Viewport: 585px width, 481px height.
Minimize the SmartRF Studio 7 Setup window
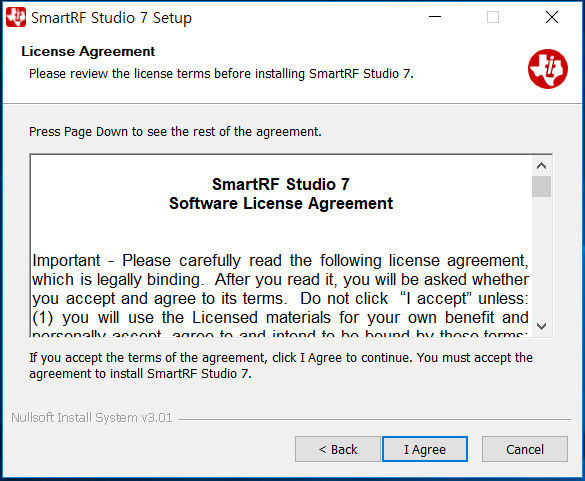point(435,17)
